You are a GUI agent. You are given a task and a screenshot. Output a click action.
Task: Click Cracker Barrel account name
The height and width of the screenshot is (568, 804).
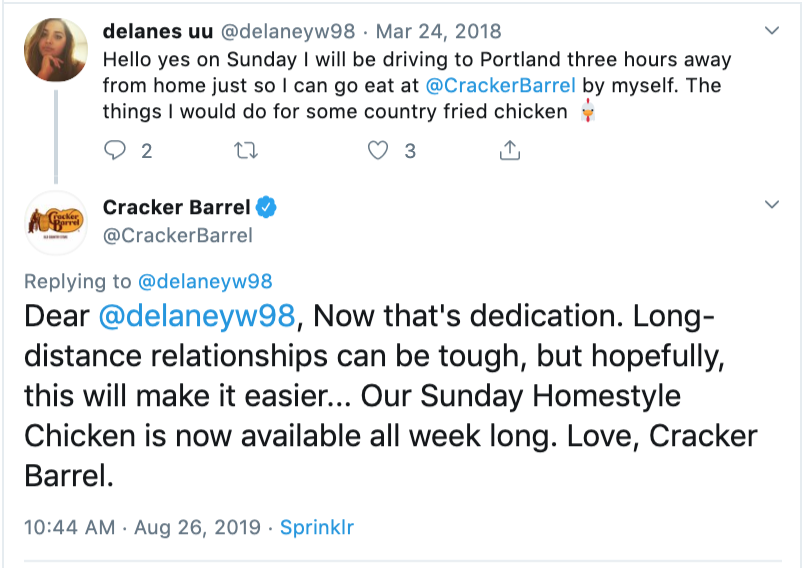176,208
